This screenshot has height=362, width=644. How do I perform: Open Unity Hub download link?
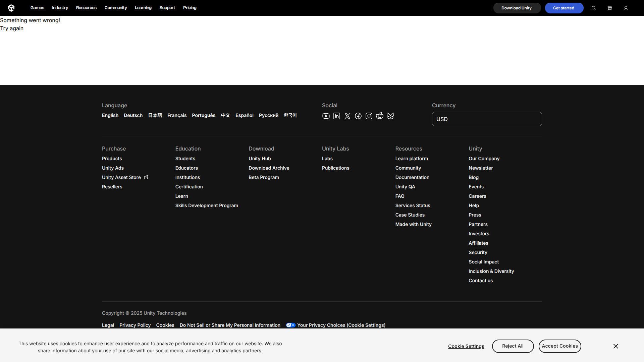pos(260,159)
